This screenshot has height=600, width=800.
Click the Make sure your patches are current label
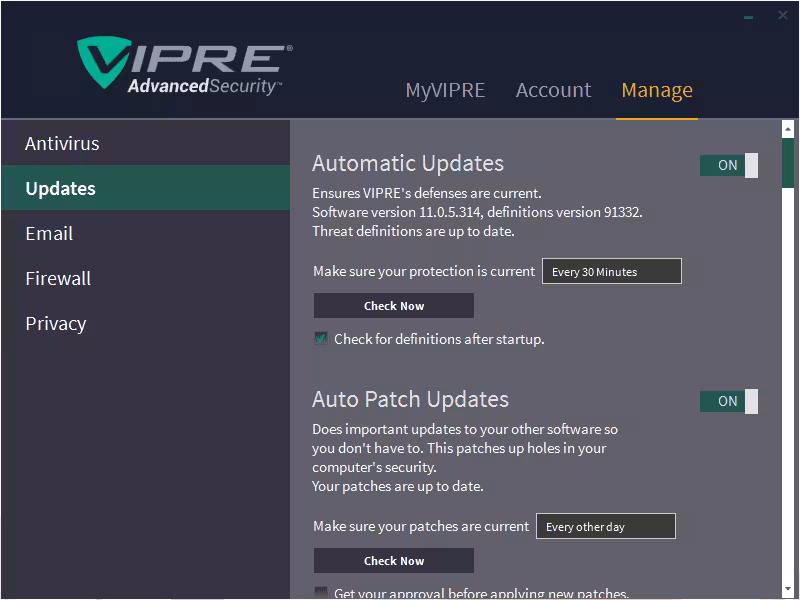click(x=421, y=527)
